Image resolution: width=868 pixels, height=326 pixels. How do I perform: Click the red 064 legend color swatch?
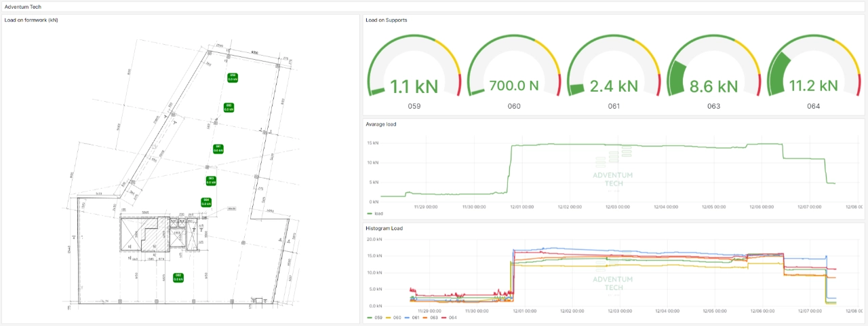click(445, 317)
